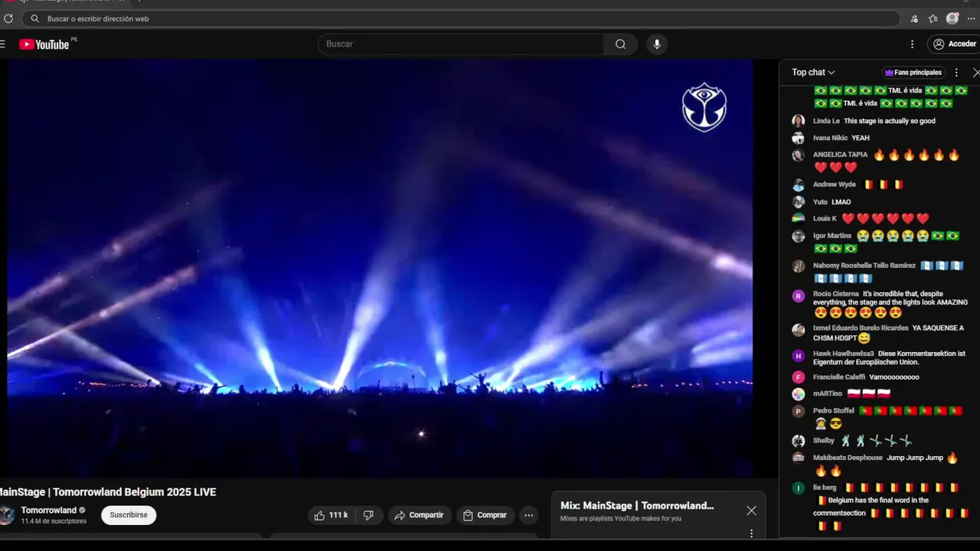Image resolution: width=980 pixels, height=551 pixels.
Task: Click ANGELICA TAPIA's chat avatar
Action: pos(798,155)
